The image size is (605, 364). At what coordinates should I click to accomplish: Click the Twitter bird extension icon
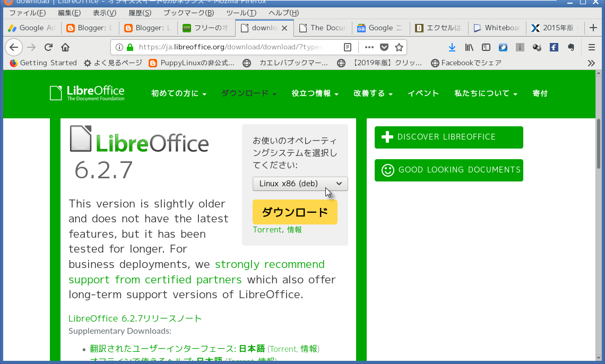tap(503, 47)
